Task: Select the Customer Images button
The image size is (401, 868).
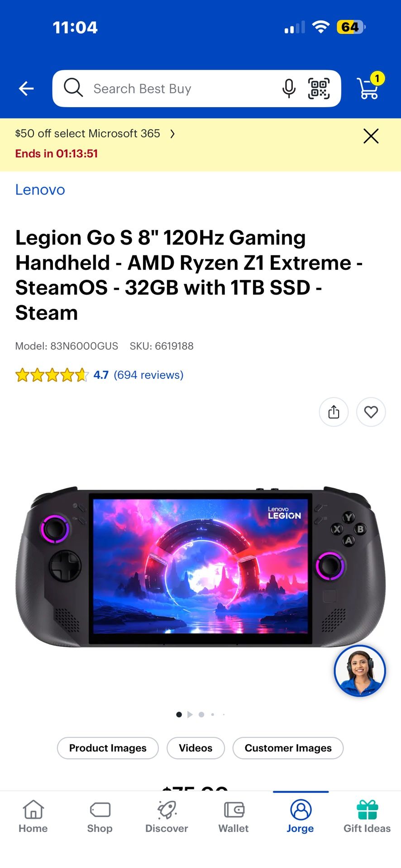Action: (288, 748)
